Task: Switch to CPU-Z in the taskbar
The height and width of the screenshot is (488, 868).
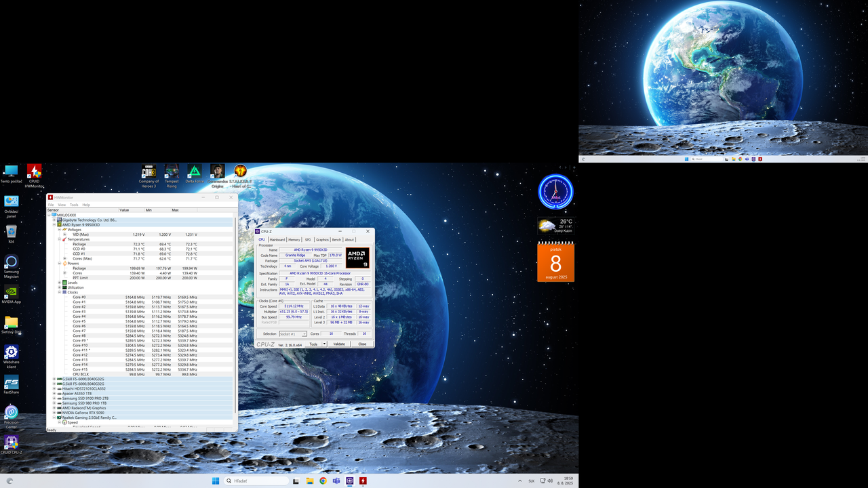Action: pos(349,481)
